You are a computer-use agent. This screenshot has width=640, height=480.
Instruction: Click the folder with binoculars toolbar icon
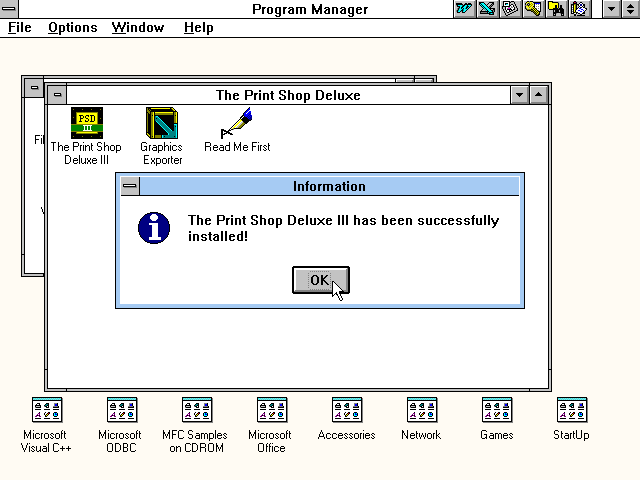click(x=556, y=9)
